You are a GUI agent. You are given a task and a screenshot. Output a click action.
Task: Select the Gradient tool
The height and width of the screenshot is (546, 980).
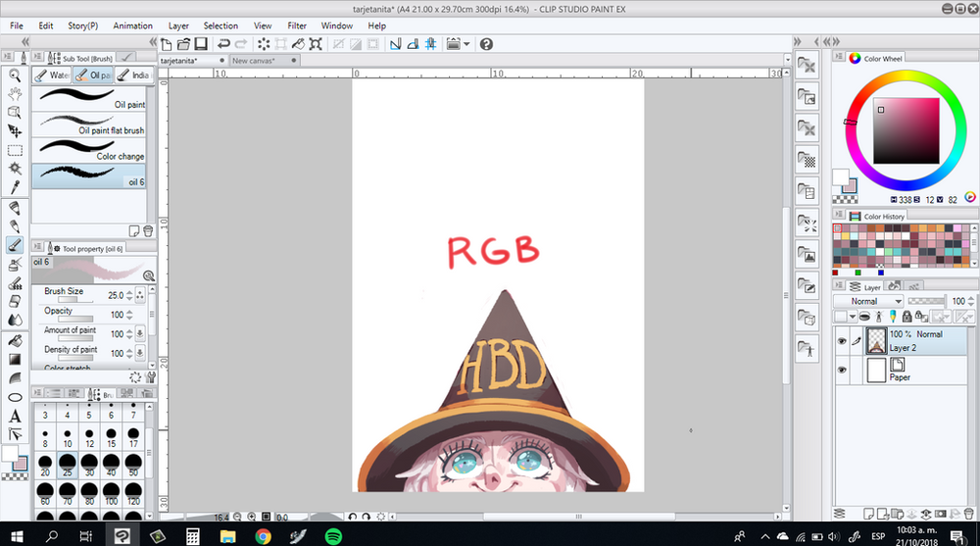[x=15, y=360]
